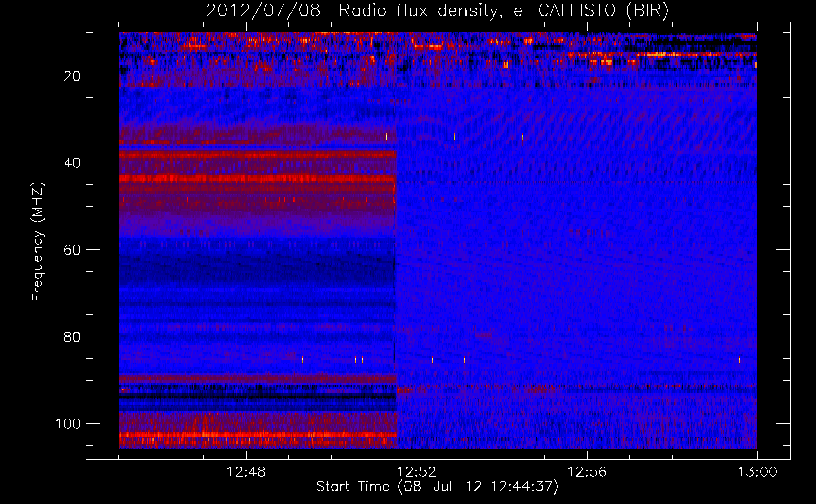Screen dimensions: 816x504
Task: Click the 12:56 time tick label
Action: (x=587, y=472)
